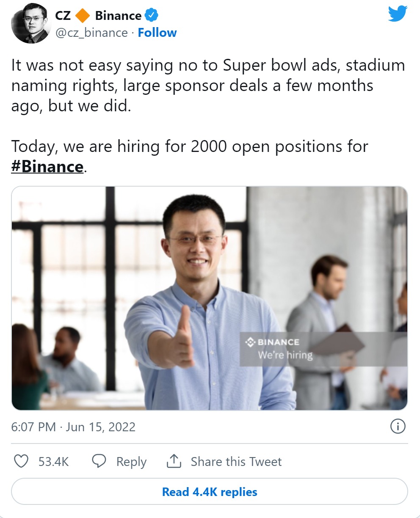This screenshot has height=518, width=420.
Task: Open the info icon next to the timestamp
Action: click(398, 427)
